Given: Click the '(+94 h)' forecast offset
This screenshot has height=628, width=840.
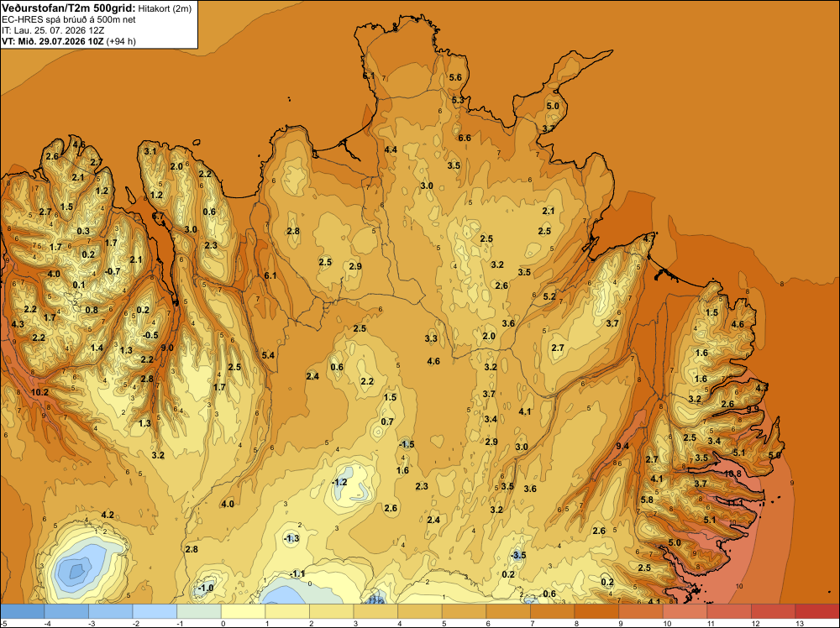Looking at the screenshot, I should (121, 41).
